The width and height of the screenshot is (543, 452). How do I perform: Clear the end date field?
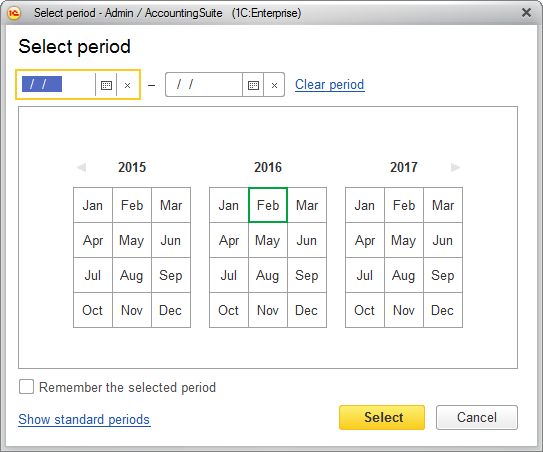coord(274,85)
